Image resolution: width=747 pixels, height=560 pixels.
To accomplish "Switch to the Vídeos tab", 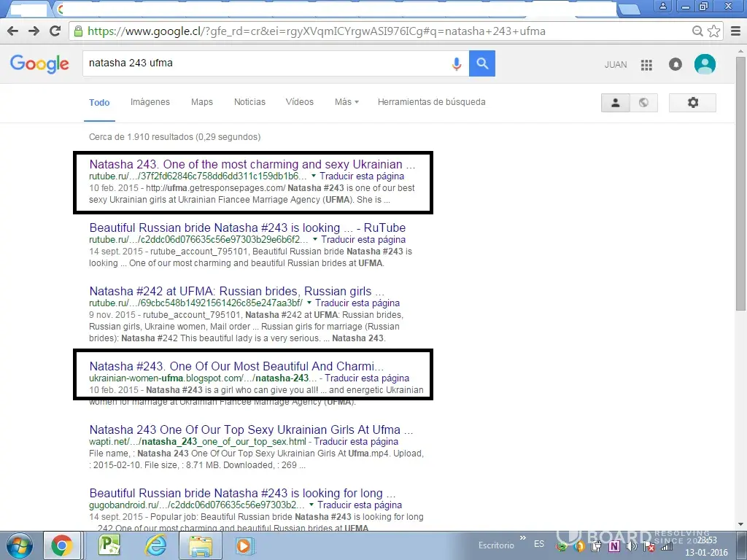I will (299, 102).
